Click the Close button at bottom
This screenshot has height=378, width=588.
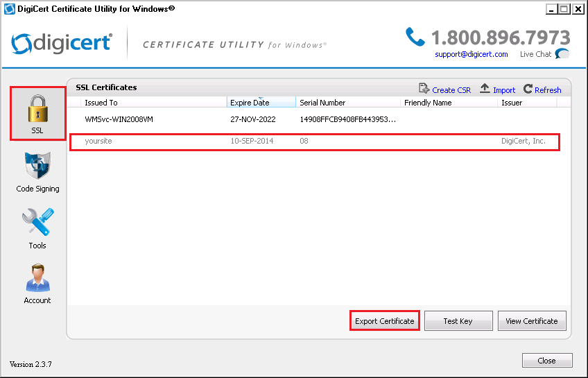[x=546, y=361]
